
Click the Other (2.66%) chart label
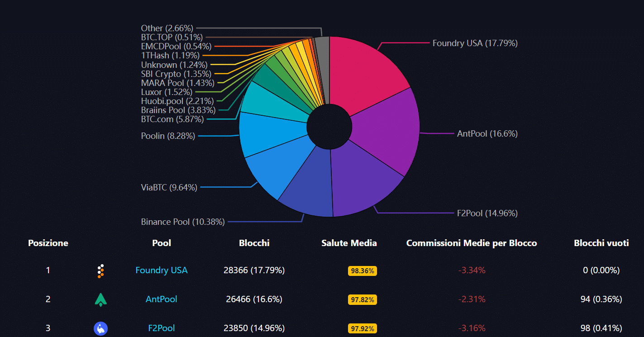click(167, 28)
